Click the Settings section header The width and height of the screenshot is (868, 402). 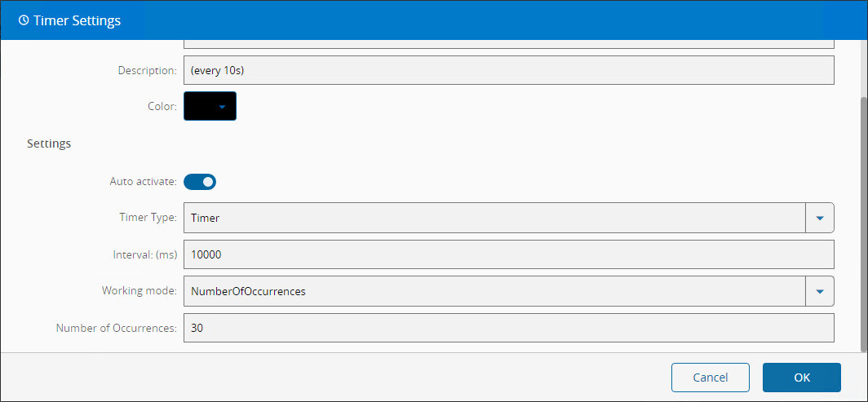coord(49,144)
